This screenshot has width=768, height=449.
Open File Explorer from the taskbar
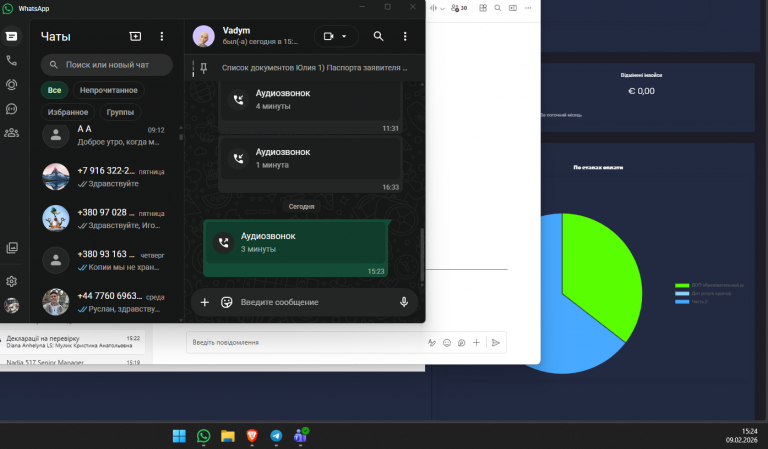(228, 436)
